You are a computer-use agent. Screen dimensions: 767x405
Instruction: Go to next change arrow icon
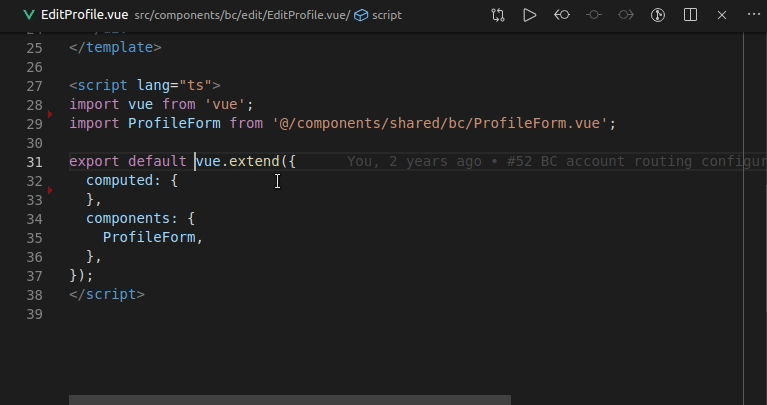(626, 15)
